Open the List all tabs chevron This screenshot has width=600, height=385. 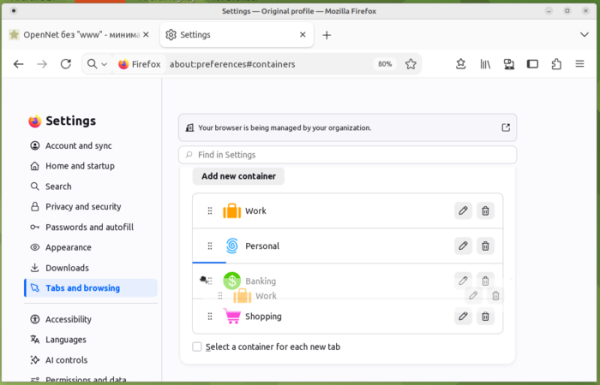(x=584, y=35)
